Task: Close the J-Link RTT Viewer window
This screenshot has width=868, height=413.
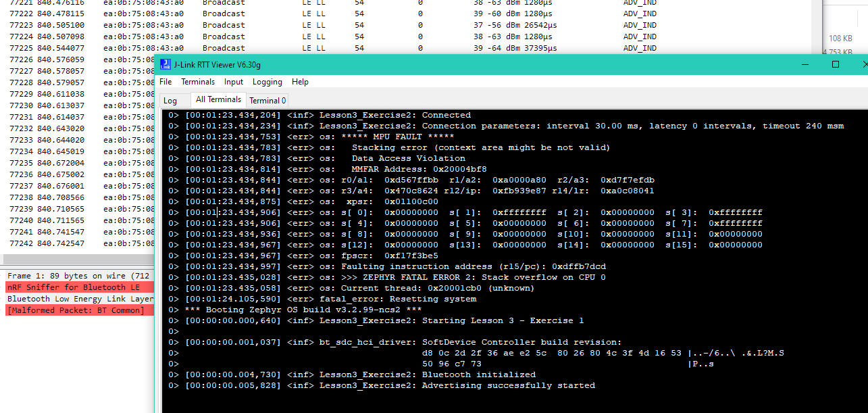Action: pos(863,64)
